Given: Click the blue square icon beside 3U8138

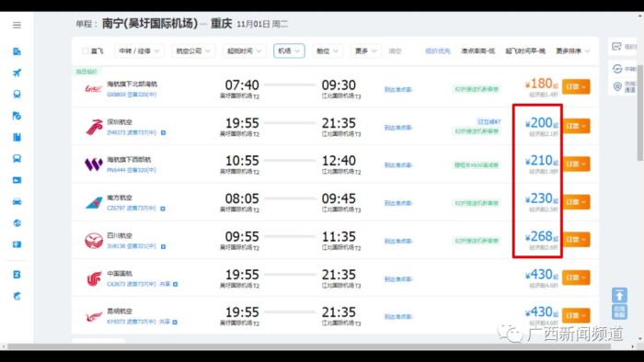Looking at the screenshot, I should coord(163,247).
